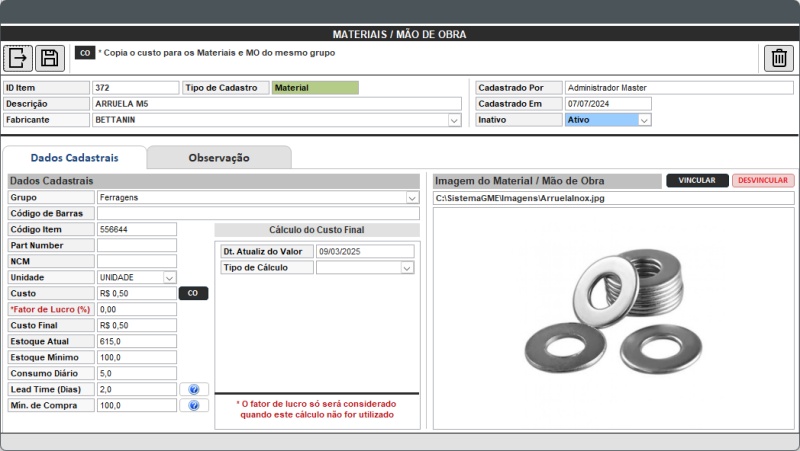
Task: Open help icon next to Lead Time
Action: pos(194,389)
